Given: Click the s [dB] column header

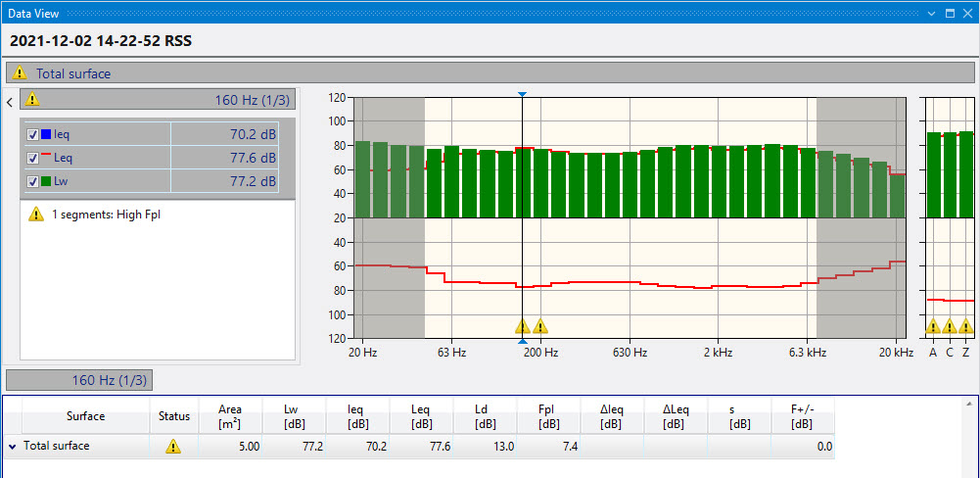Looking at the screenshot, I should tap(740, 416).
